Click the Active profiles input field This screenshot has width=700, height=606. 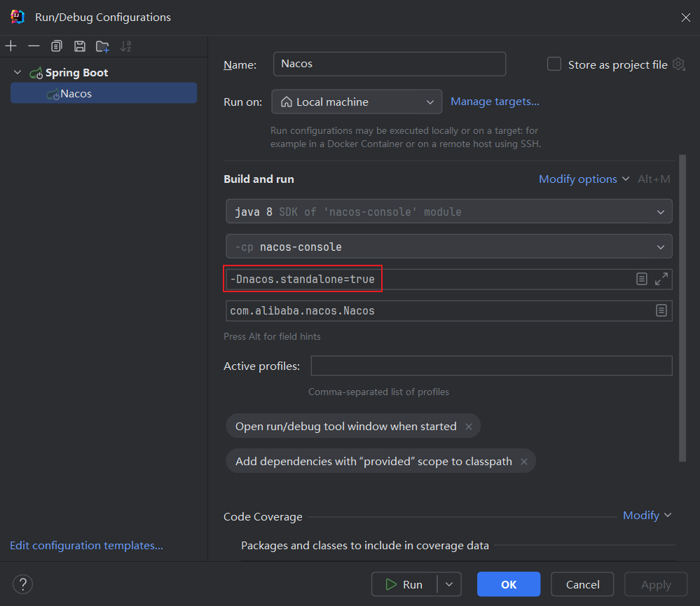pos(491,366)
